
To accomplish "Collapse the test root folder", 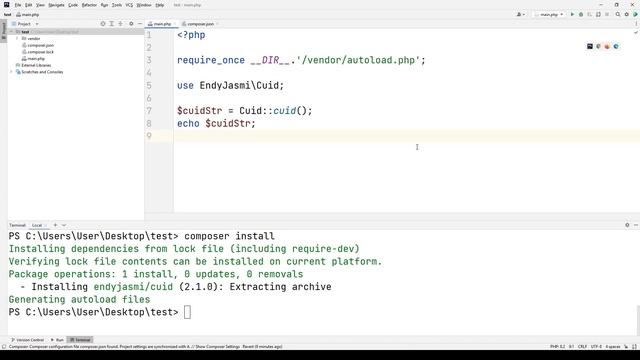I will [x=12, y=32].
